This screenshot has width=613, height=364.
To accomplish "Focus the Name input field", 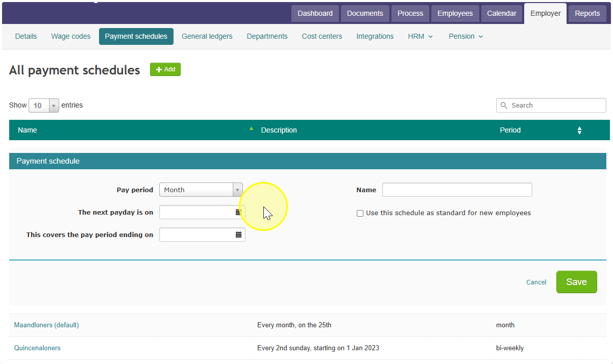I will point(457,190).
